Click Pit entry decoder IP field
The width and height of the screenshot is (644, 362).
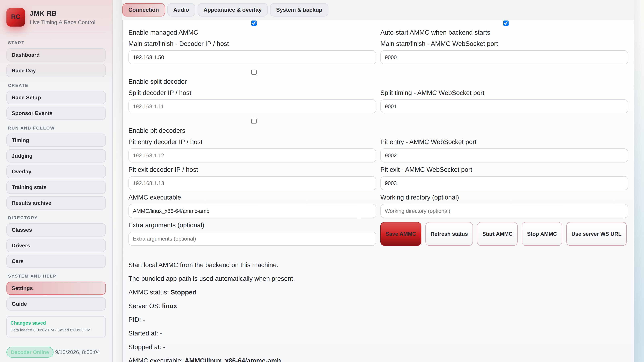[x=252, y=155]
